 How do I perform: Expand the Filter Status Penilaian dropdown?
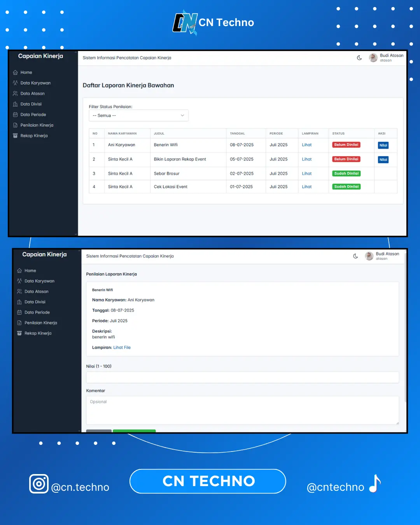tap(138, 115)
